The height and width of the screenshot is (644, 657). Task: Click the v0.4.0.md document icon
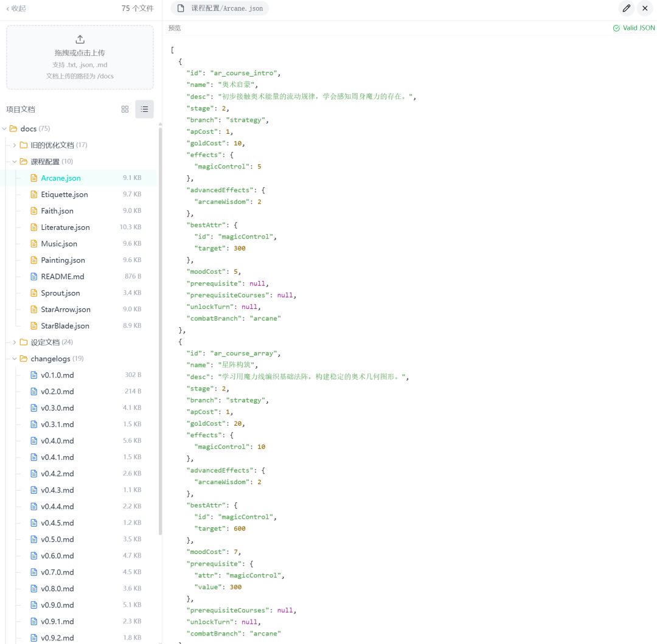coord(34,440)
